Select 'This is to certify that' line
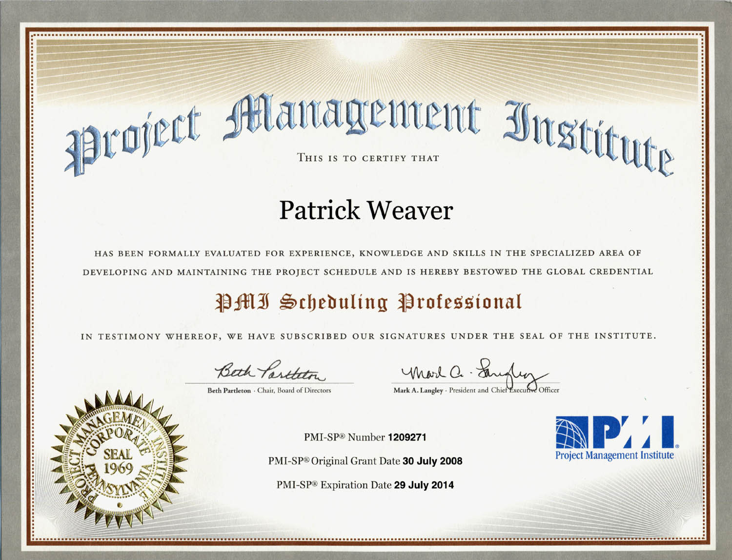Viewport: 732px width, 560px height. click(368, 158)
